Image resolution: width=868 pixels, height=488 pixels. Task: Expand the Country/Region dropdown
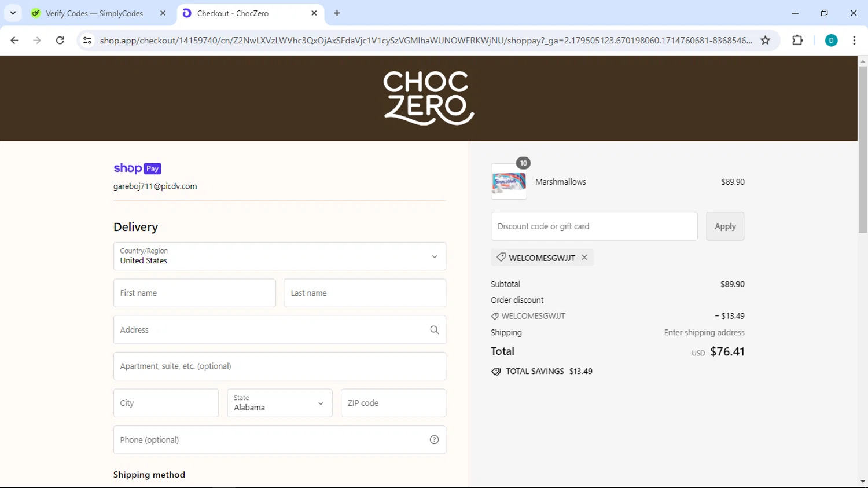click(279, 256)
